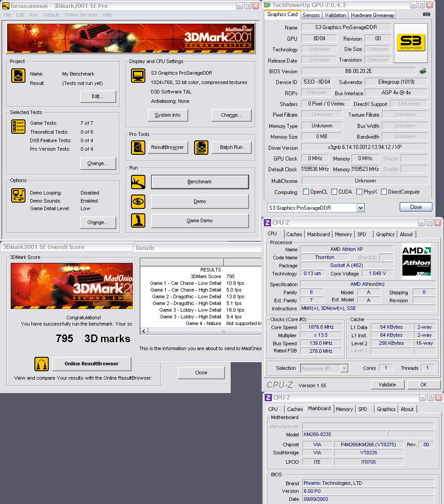Open the Edit menu in 3DMark
This screenshot has height=504, width=444.
click(20, 15)
